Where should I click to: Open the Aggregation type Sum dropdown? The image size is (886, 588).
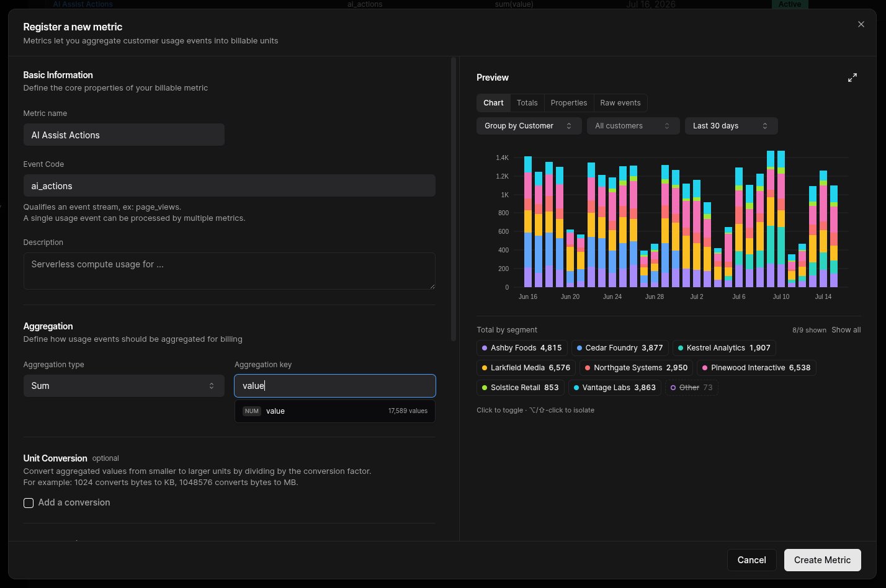pyautogui.click(x=124, y=386)
